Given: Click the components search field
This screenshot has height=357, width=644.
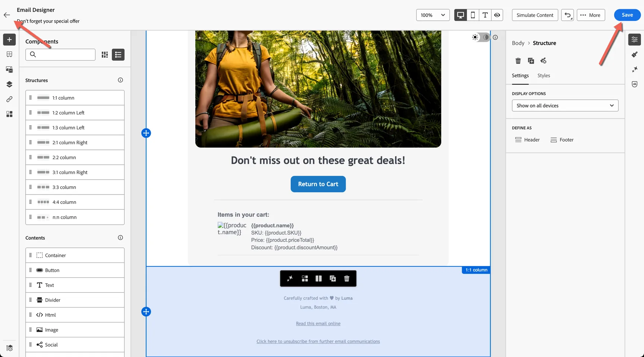Looking at the screenshot, I should point(60,55).
